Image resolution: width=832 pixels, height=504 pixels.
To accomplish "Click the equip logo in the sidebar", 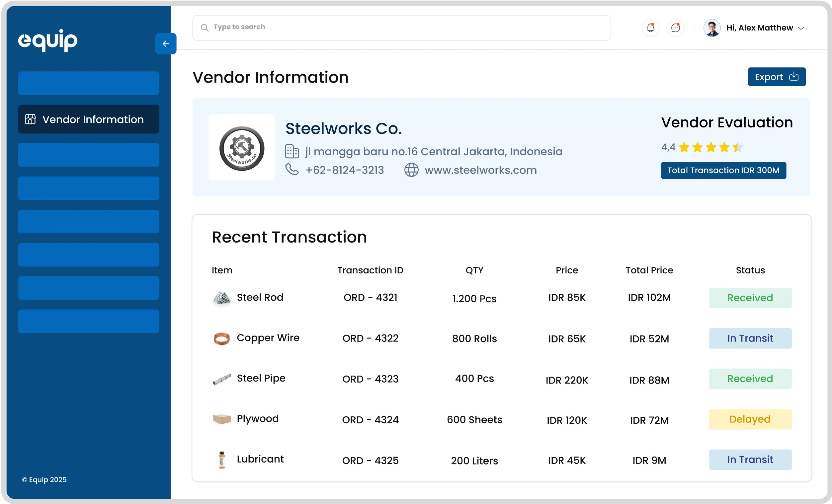I will 47,40.
